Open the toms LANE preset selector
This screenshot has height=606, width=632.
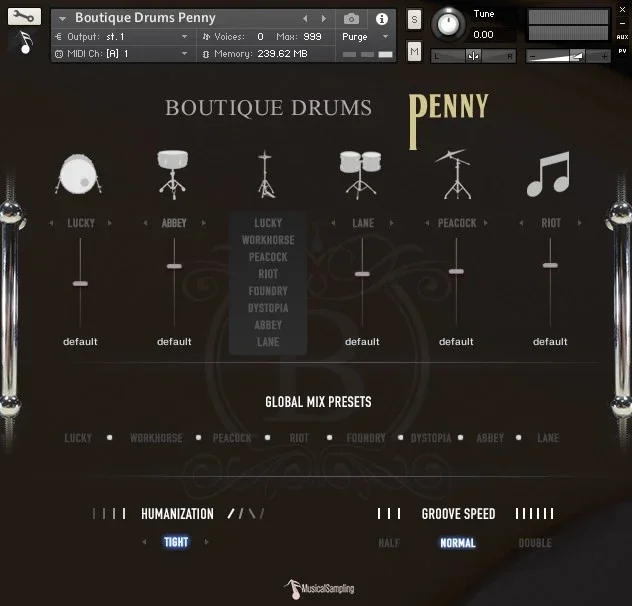click(363, 223)
